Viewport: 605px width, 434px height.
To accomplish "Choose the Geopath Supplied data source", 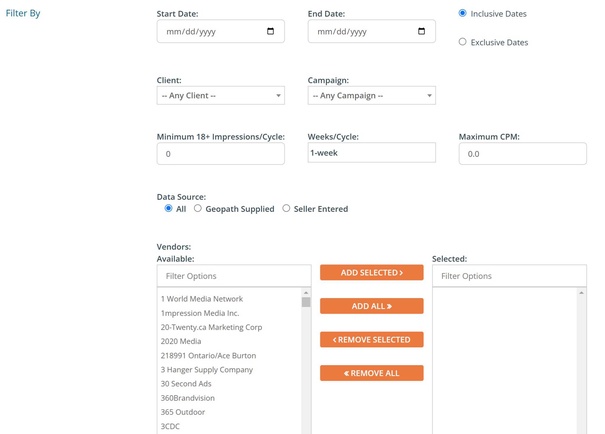I will click(198, 209).
